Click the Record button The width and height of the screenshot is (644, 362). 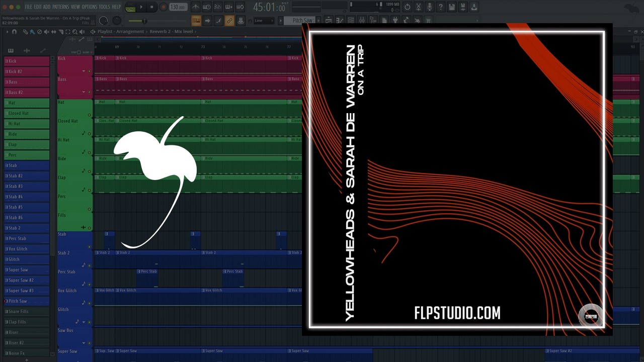tap(164, 7)
